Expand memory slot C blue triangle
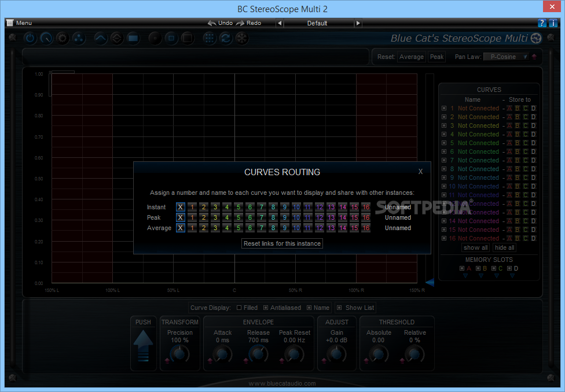Screen dimensions: 565x392 (x=497, y=276)
